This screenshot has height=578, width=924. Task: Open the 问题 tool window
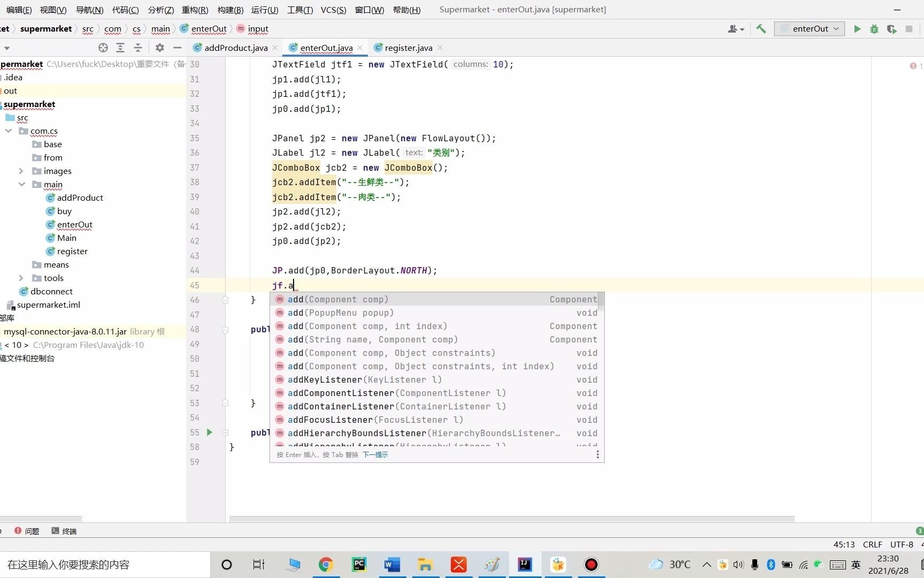(27, 531)
